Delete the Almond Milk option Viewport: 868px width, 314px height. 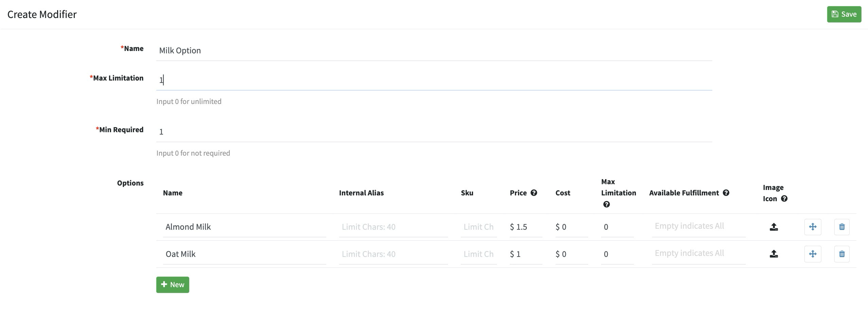pos(841,227)
